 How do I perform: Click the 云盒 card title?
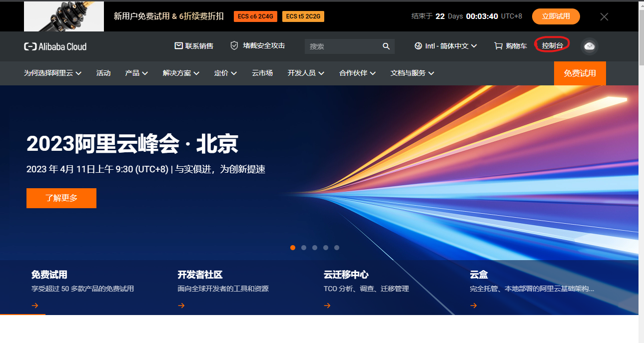479,275
